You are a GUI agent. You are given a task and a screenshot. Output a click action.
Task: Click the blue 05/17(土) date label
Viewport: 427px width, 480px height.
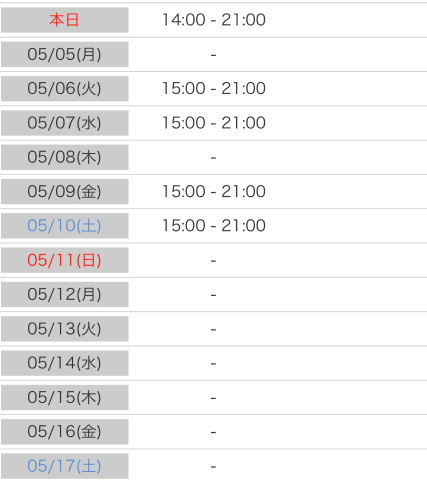click(65, 466)
